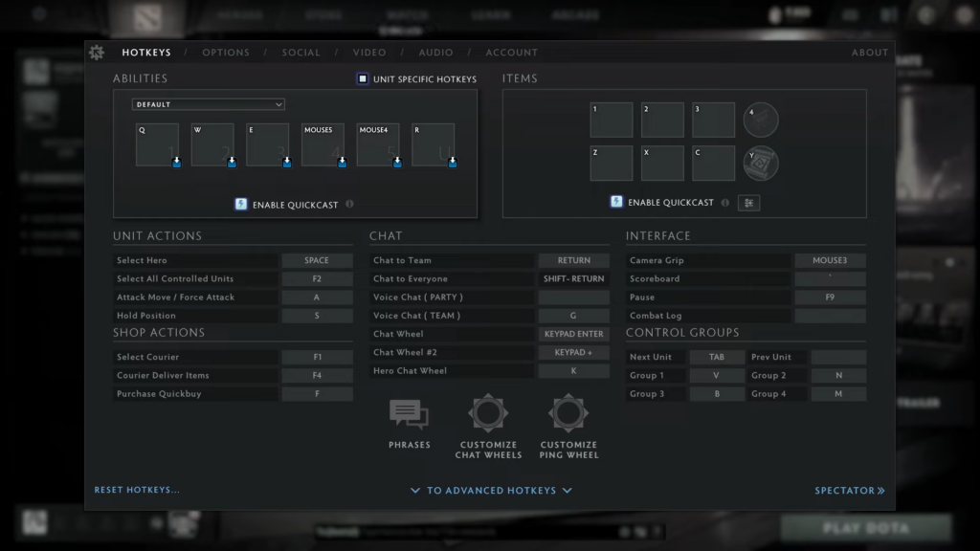Switch to the Video tab
Screen dimensions: 980x551
[x=369, y=53]
